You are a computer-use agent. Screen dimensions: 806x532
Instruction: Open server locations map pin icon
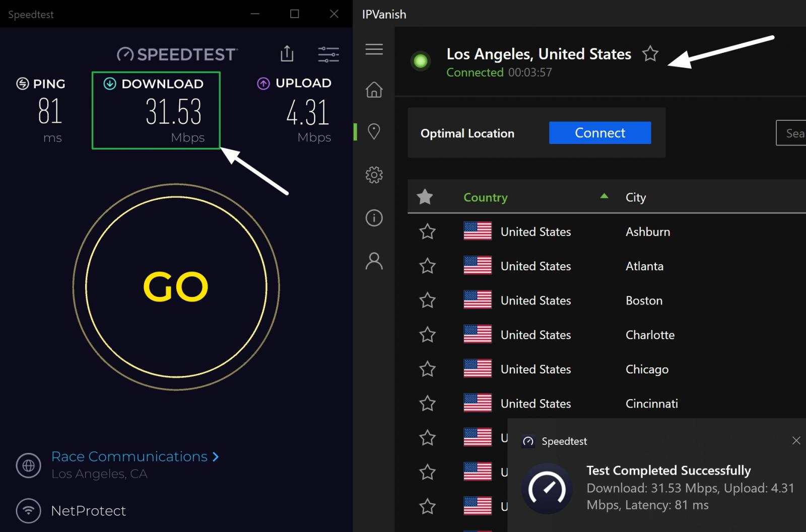click(x=374, y=132)
